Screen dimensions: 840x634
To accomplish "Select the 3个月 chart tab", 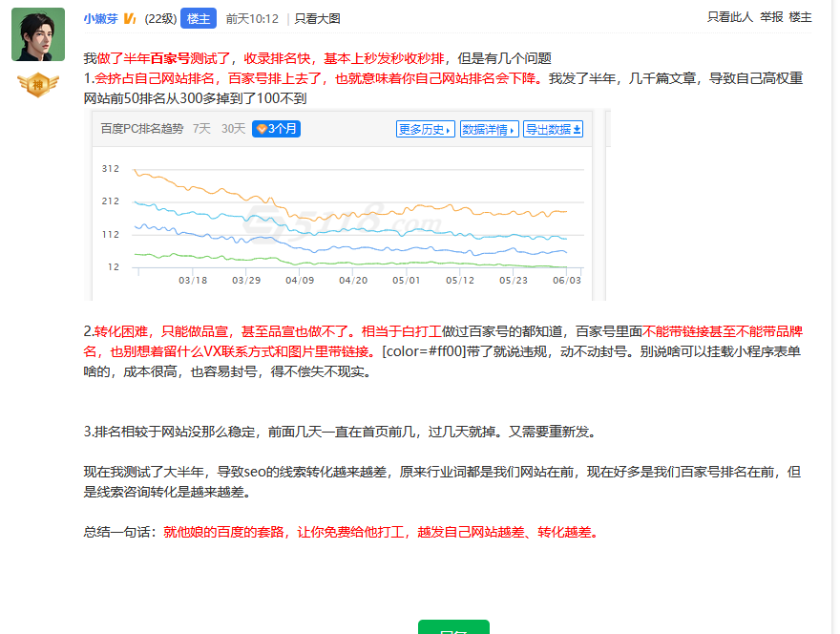I will 276,129.
